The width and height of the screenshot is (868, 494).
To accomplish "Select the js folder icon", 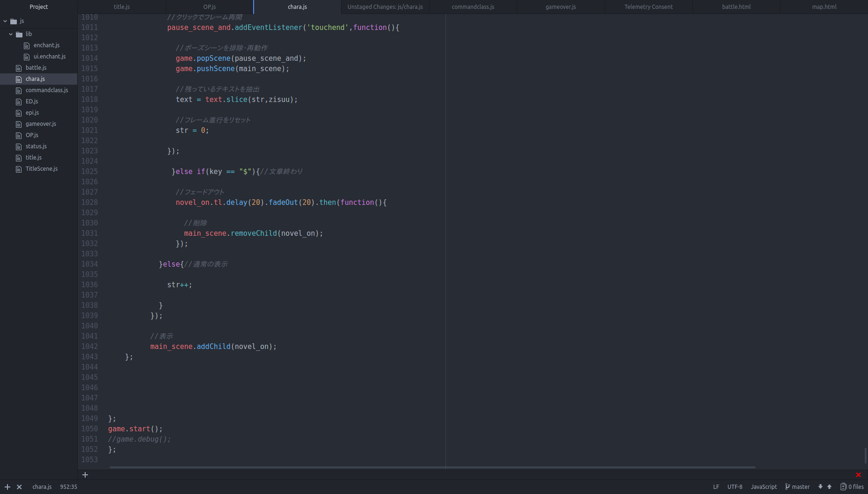I will pyautogui.click(x=14, y=21).
